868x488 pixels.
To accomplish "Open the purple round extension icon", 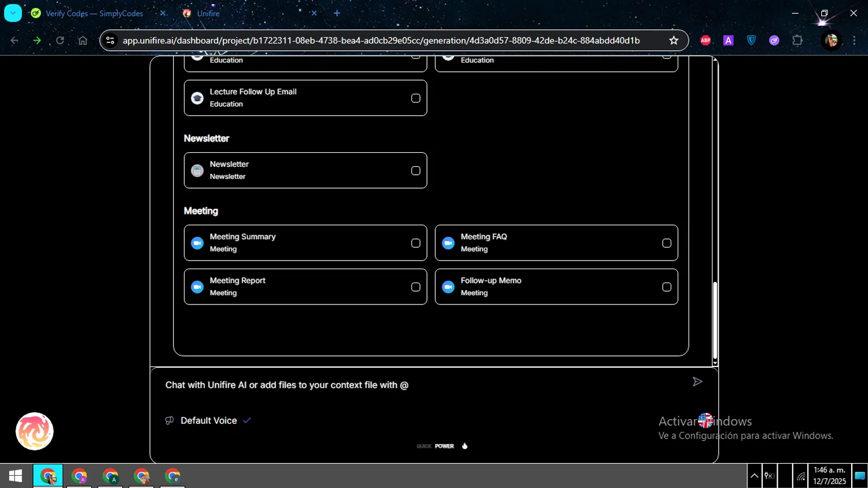I will 774,41.
